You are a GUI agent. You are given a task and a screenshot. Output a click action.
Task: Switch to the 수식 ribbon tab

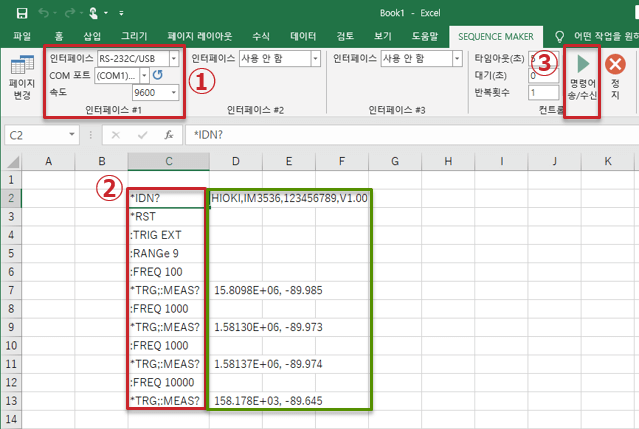[261, 36]
